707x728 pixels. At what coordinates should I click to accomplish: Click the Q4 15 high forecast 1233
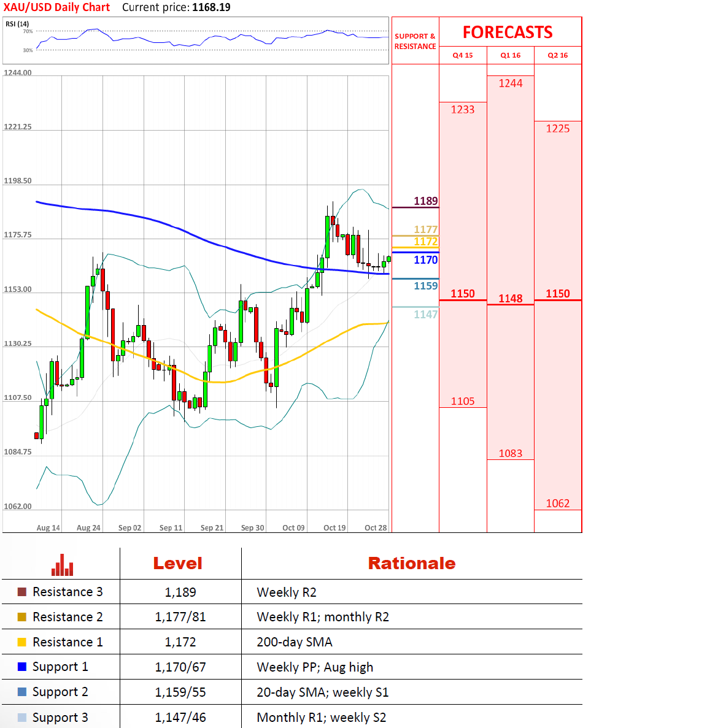tap(463, 110)
